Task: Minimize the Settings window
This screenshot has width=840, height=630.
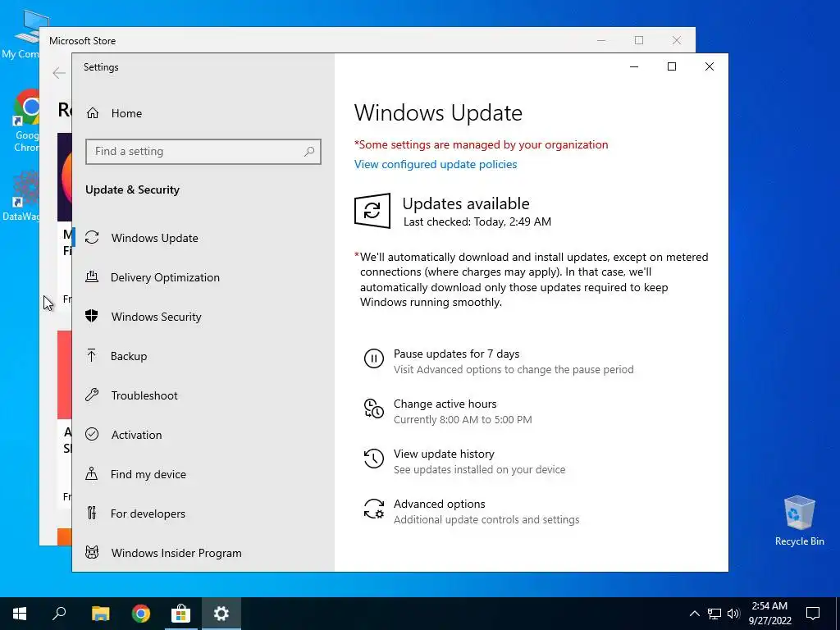Action: (634, 66)
